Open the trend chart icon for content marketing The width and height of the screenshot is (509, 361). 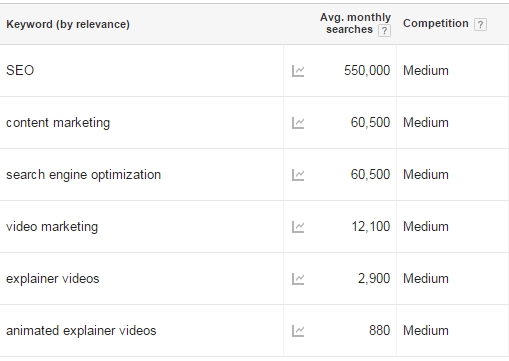coord(298,123)
